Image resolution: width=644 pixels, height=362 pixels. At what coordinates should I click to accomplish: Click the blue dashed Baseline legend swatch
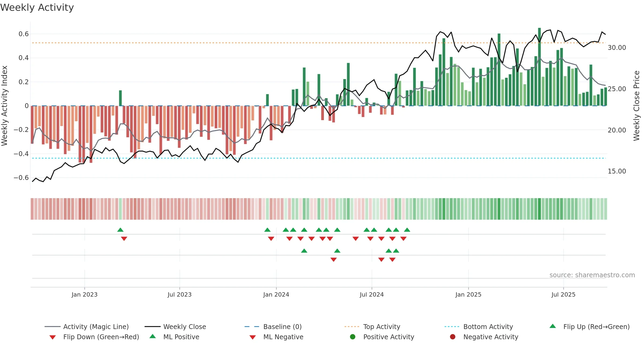click(x=252, y=327)
